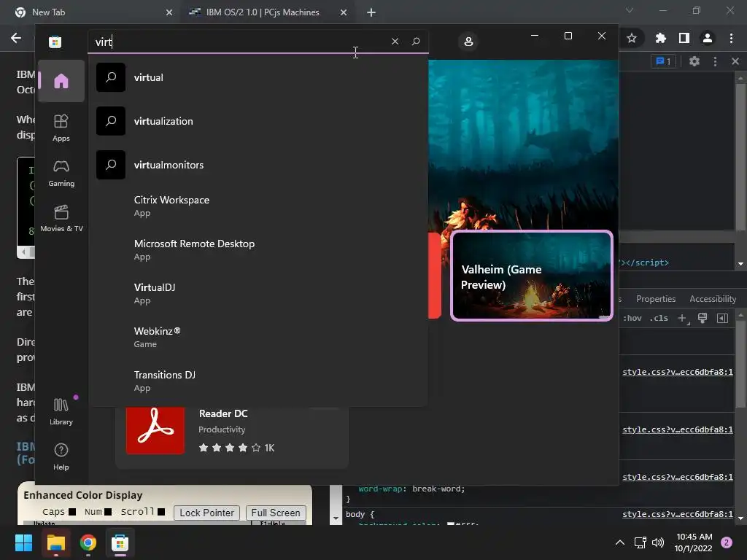The height and width of the screenshot is (560, 747).
Task: Switch to DevTools Accessibility tab
Action: [713, 299]
